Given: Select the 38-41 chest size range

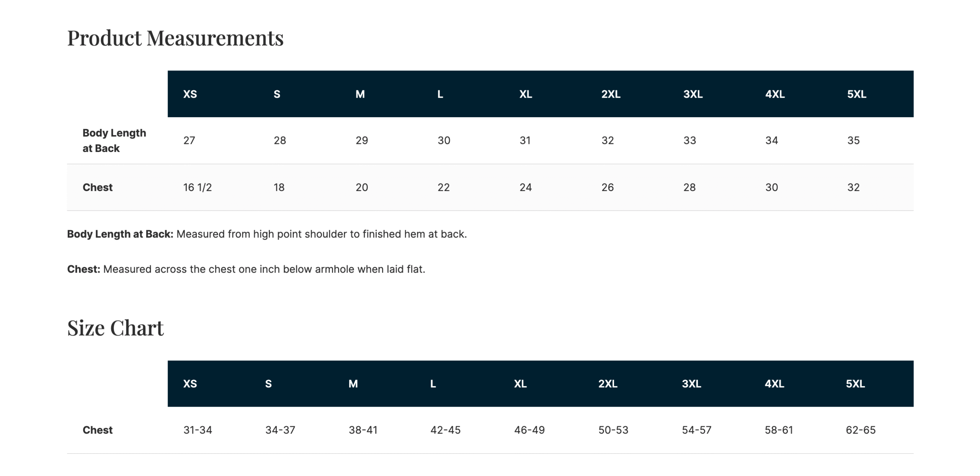Looking at the screenshot, I should (363, 430).
